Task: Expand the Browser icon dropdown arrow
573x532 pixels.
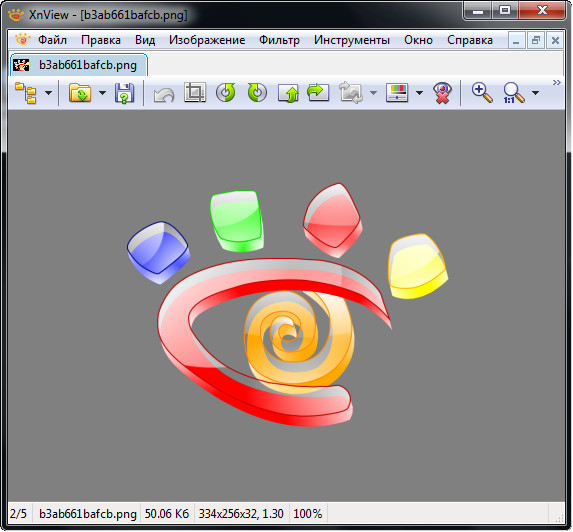Action: [x=48, y=93]
